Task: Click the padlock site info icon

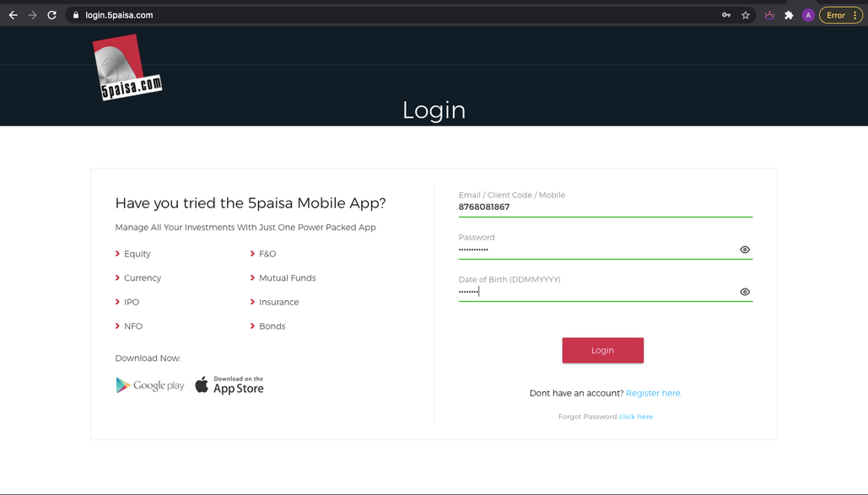Action: (76, 15)
